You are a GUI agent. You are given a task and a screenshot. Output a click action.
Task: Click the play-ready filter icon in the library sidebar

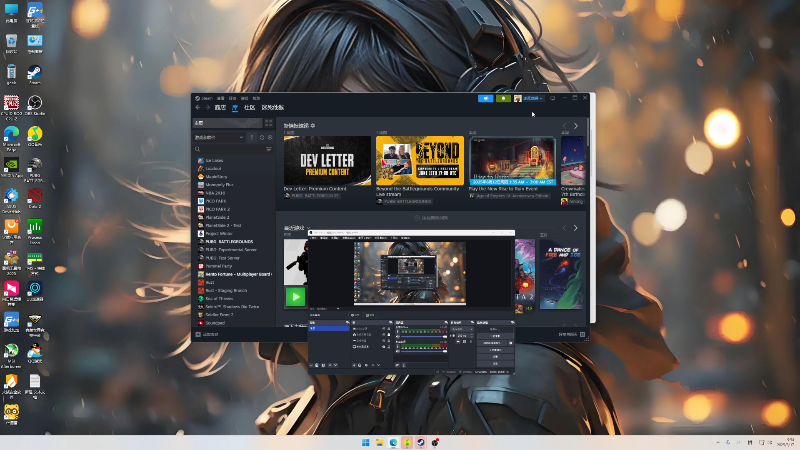click(x=270, y=137)
